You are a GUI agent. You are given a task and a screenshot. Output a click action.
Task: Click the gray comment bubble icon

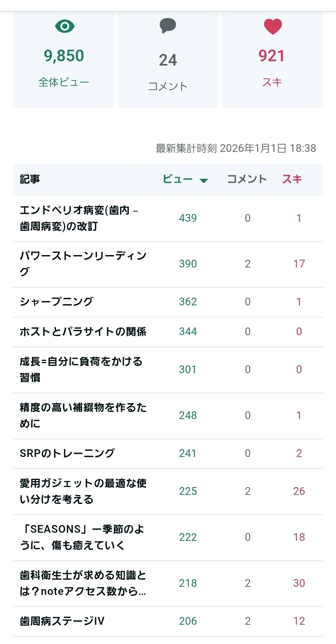coord(168,26)
